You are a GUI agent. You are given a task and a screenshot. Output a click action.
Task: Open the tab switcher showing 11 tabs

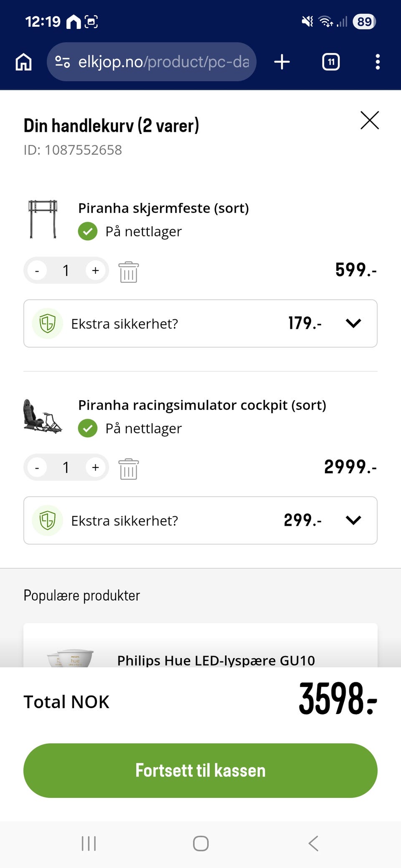tap(331, 62)
